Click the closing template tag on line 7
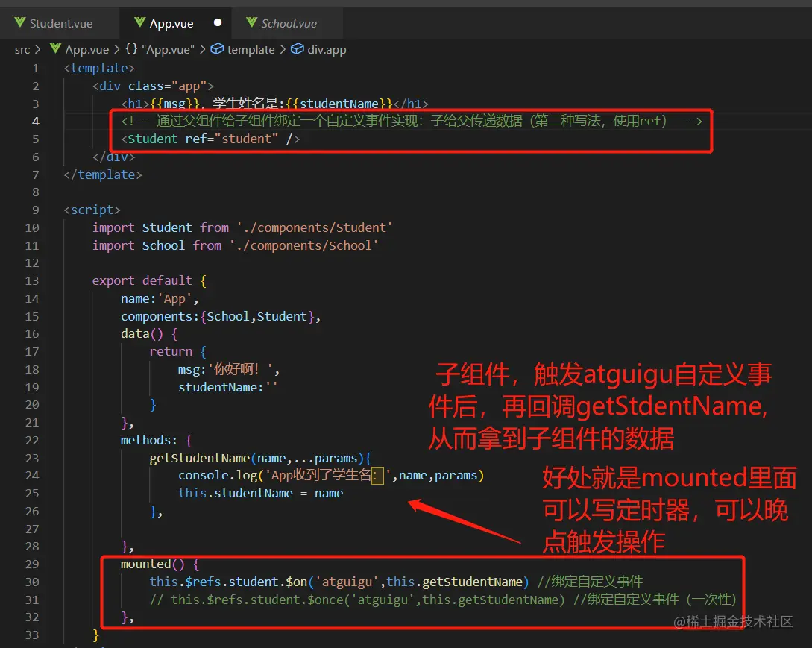Viewport: 812px width, 648px height. [103, 174]
